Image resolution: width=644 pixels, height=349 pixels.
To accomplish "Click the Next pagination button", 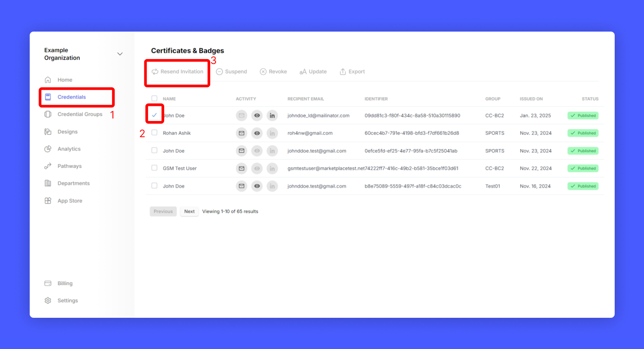I will coord(189,212).
